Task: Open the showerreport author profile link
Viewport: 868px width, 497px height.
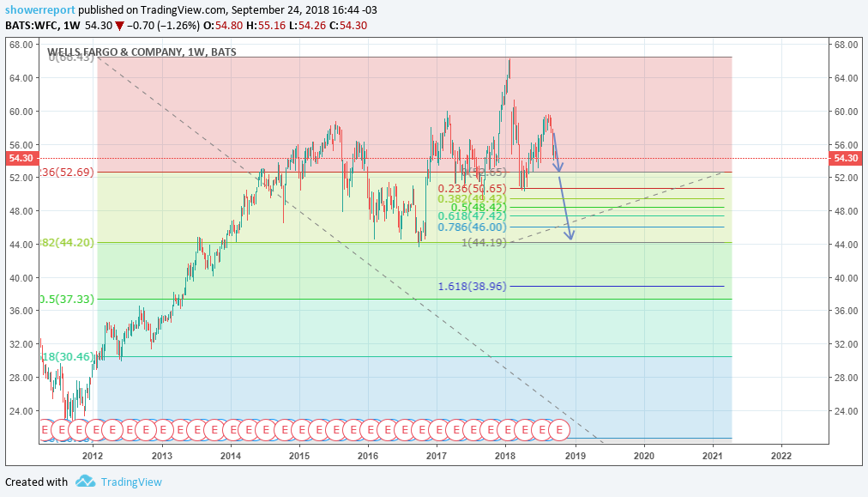Action: click(x=40, y=10)
